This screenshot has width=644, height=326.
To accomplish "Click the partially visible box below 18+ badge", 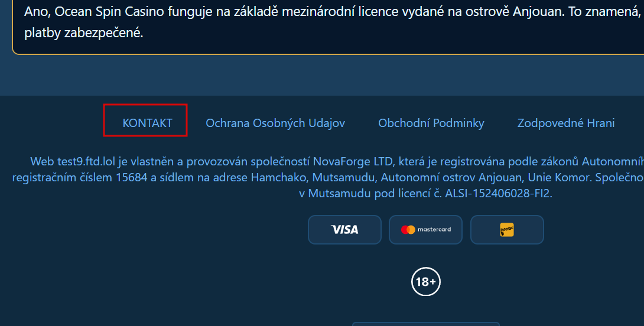I will point(425,324).
